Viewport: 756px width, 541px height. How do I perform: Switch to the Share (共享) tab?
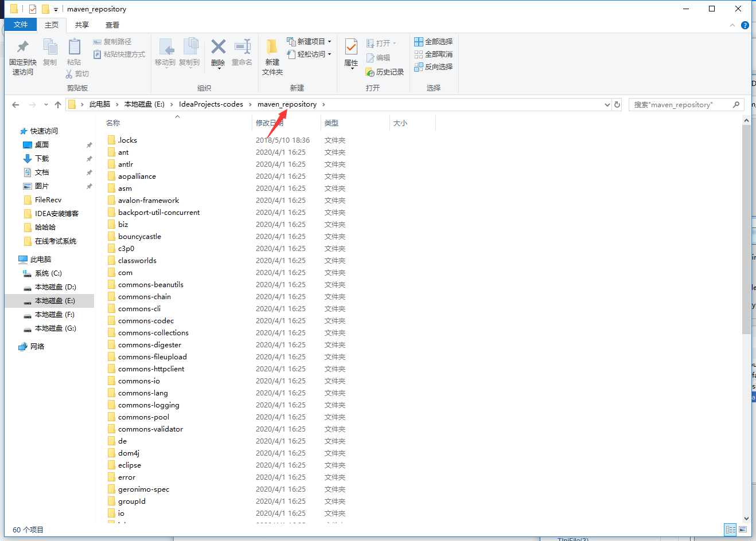coord(82,25)
